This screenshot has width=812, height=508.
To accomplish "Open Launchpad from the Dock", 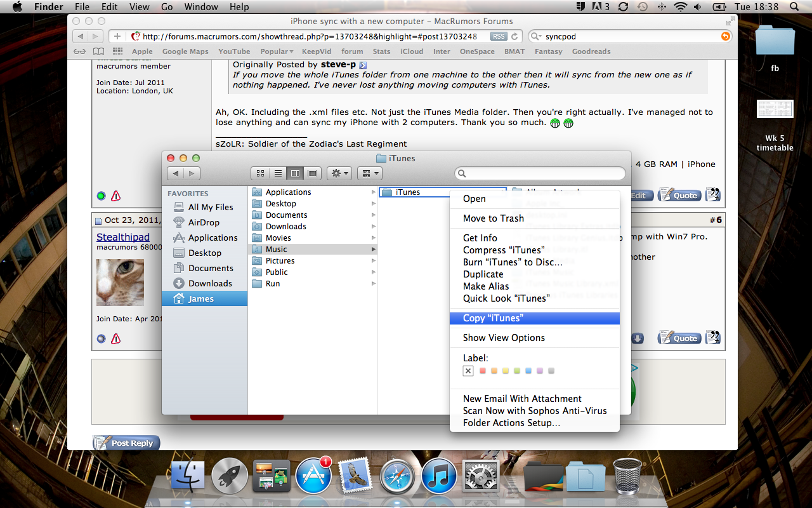I will coord(230,476).
